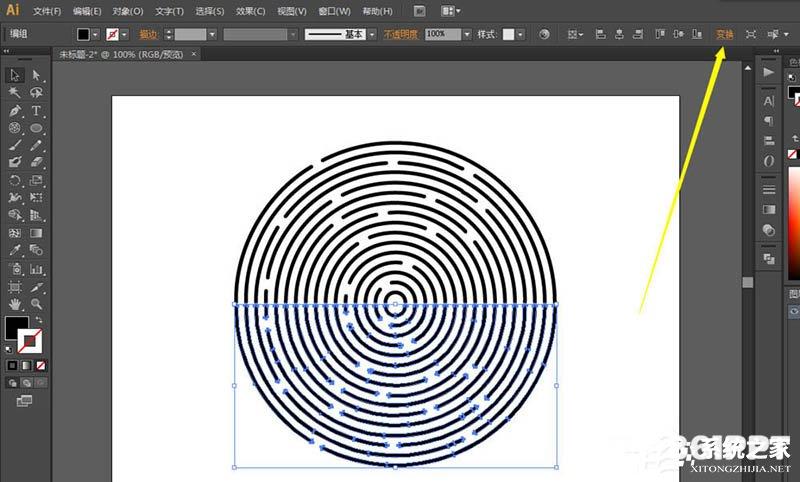Select the Zoom magnifier tool

click(x=36, y=305)
